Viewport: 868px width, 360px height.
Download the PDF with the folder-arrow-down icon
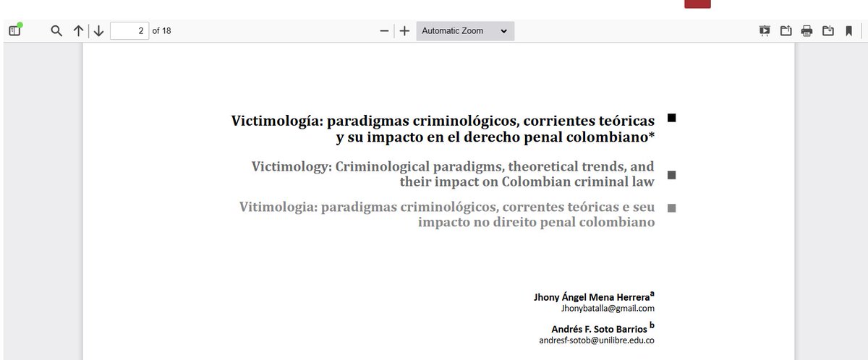click(828, 30)
